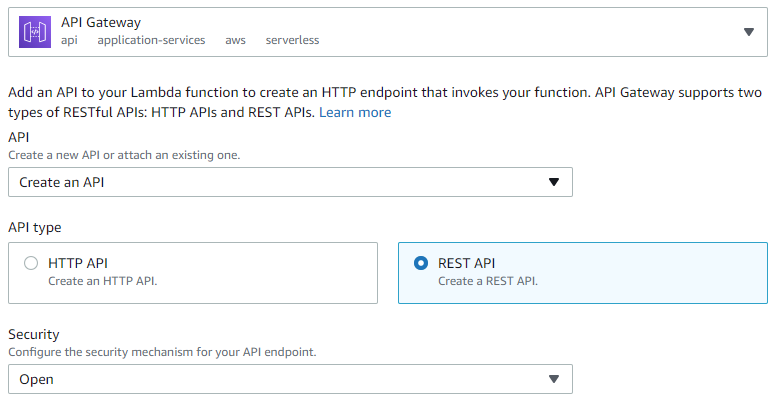The height and width of the screenshot is (400, 777).
Task: Click the Configure the security mechanism text
Action: [169, 352]
